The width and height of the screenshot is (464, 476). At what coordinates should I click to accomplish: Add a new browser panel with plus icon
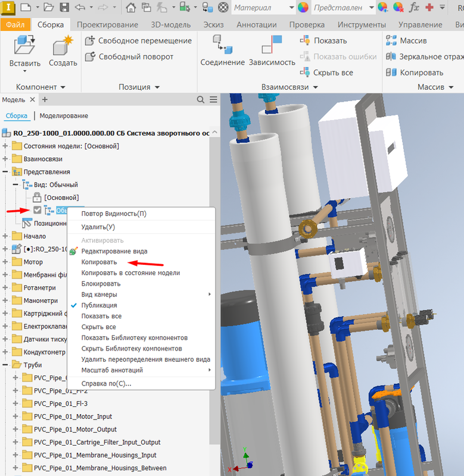[45, 99]
